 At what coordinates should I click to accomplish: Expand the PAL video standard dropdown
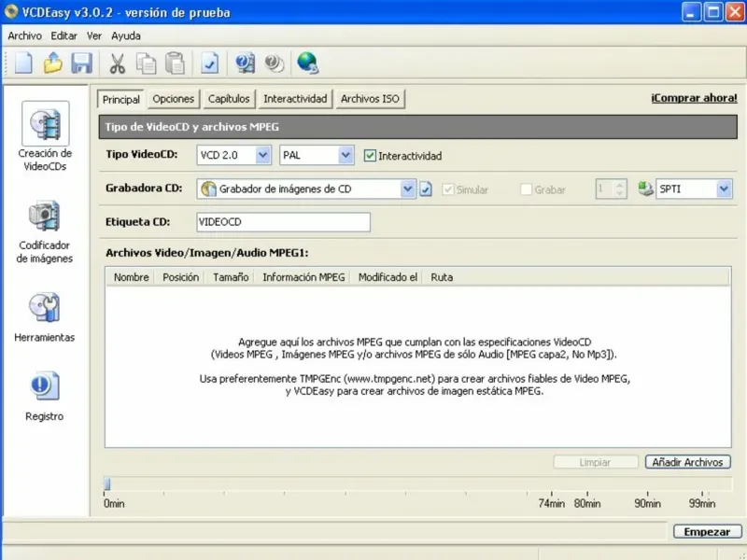345,155
